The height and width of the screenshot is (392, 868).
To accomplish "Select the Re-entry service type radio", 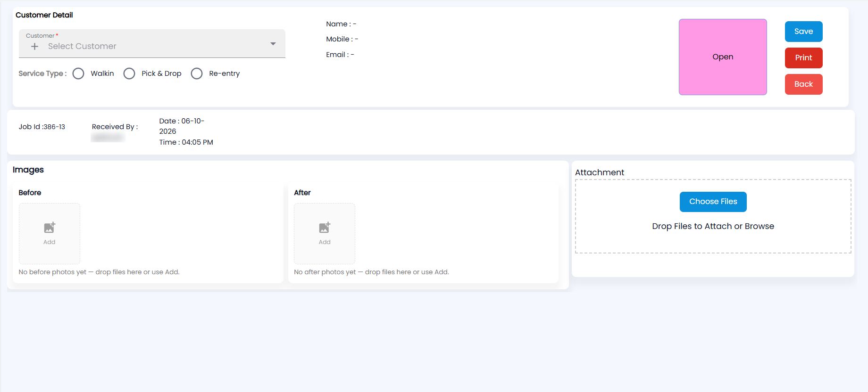I will (x=197, y=73).
